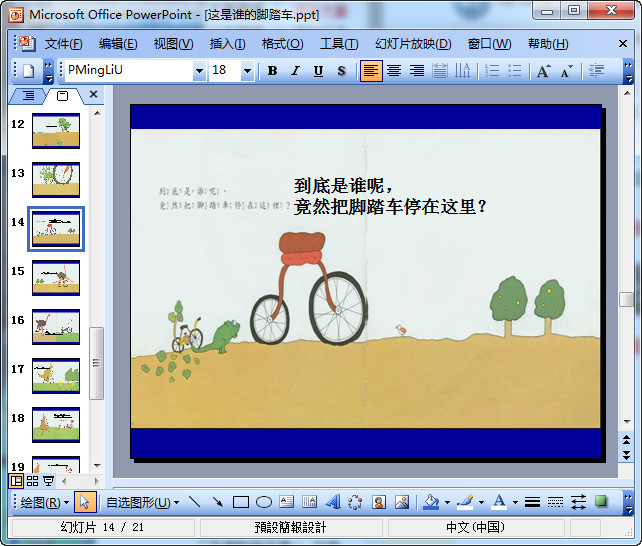Open the 工具(T) menu

coord(339,44)
